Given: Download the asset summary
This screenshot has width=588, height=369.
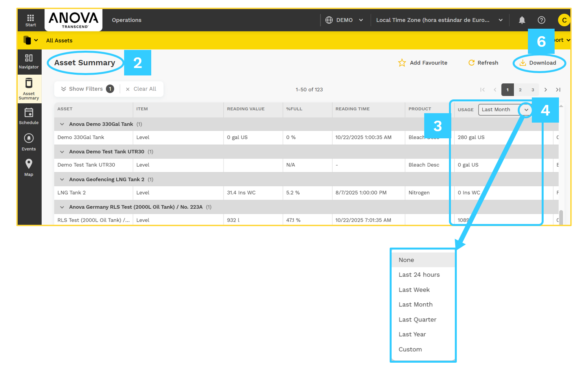Looking at the screenshot, I should pos(539,62).
